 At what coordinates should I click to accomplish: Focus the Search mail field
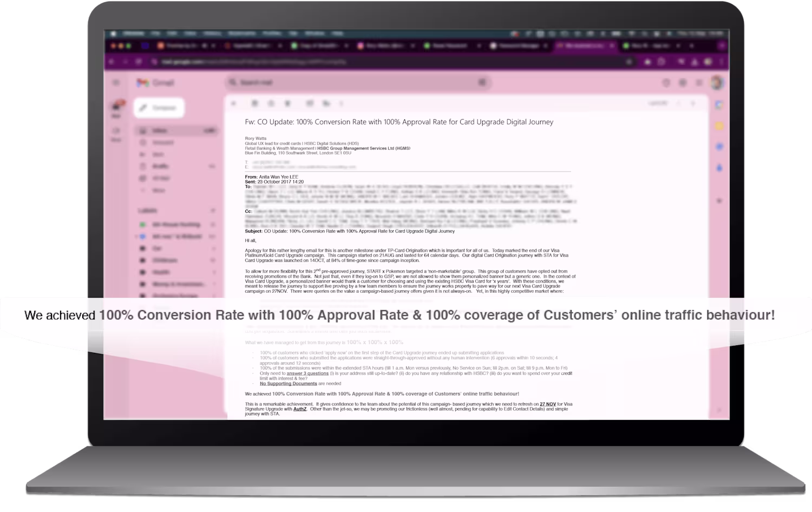tap(357, 82)
